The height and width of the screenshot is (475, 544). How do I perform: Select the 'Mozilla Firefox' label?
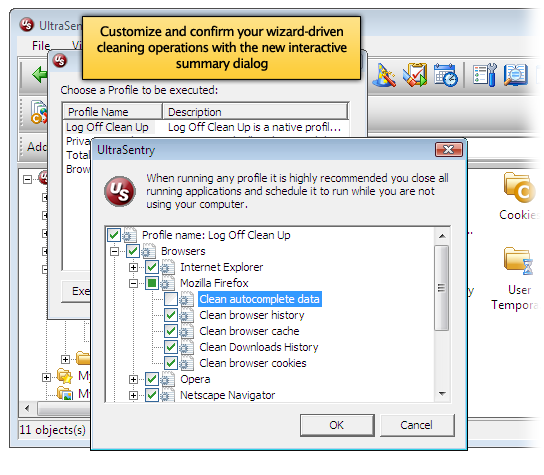(214, 283)
